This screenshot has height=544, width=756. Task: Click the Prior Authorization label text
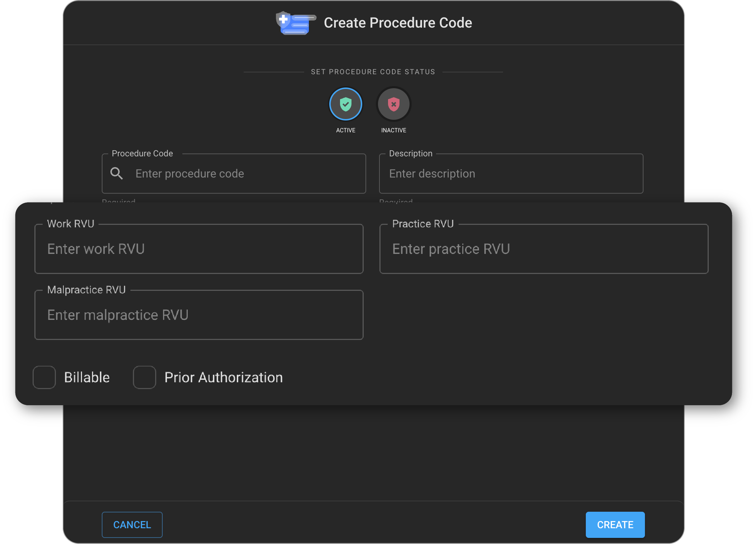point(223,377)
